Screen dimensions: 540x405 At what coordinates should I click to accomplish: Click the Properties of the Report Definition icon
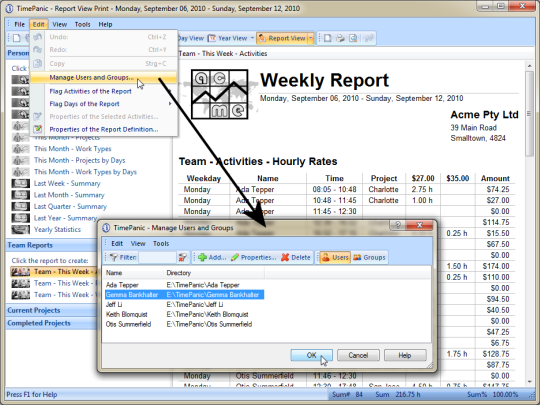[38, 129]
